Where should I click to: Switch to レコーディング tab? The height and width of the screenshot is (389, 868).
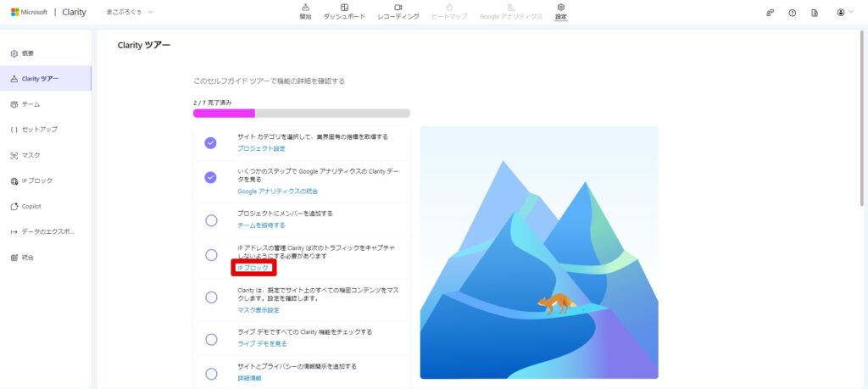[x=398, y=12]
